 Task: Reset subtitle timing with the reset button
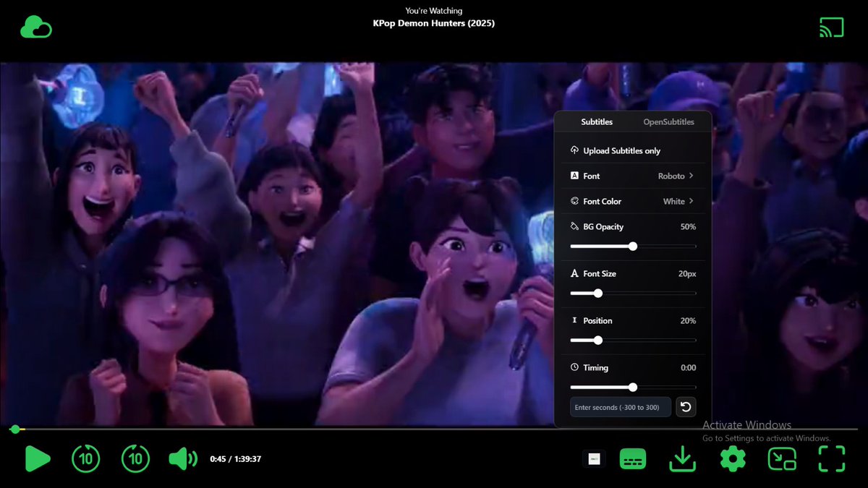click(686, 407)
